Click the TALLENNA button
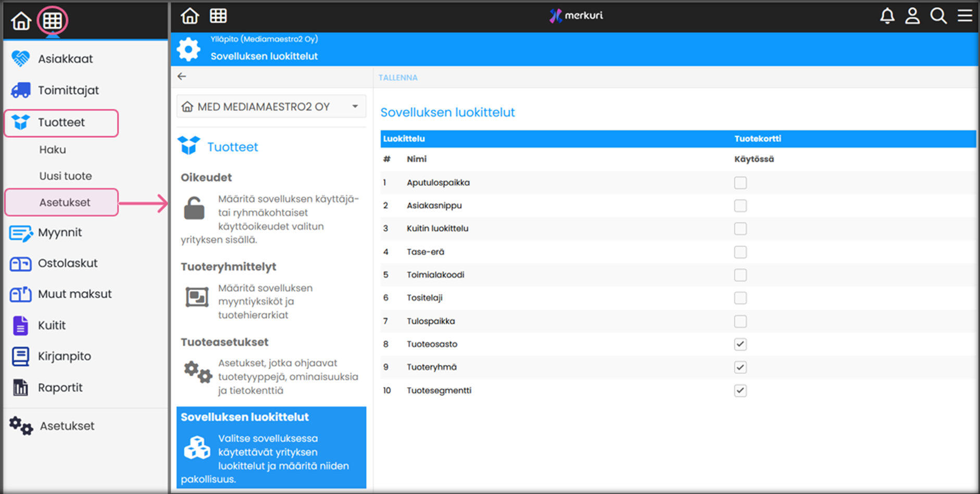The image size is (980, 494). pos(398,78)
